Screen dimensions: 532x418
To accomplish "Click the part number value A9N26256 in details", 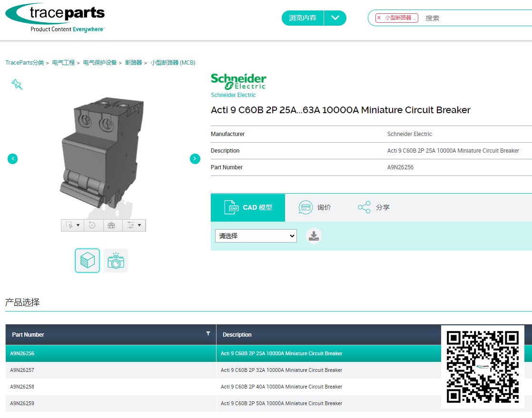I will (400, 167).
